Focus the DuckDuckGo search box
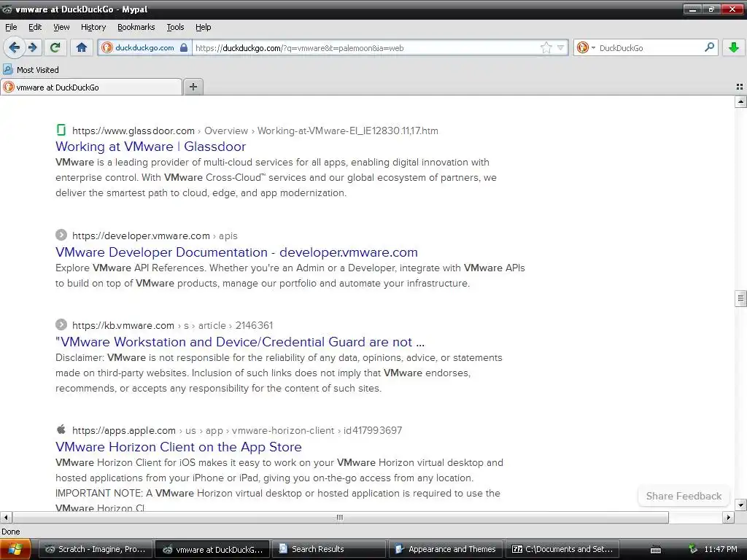 [650, 47]
